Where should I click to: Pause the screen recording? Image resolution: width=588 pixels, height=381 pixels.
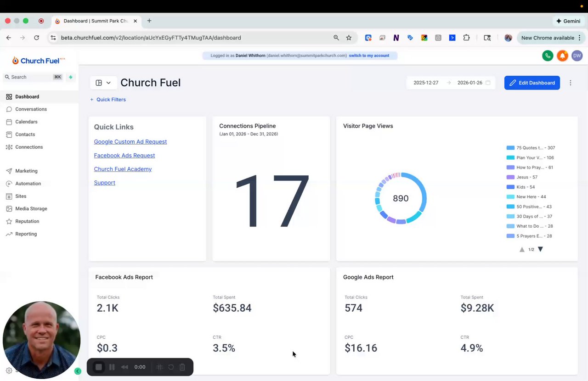[112, 367]
